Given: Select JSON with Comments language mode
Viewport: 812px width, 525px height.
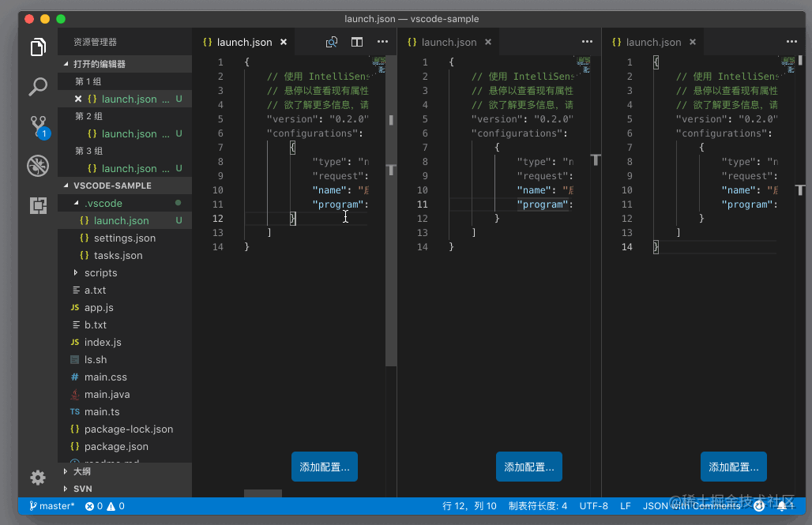Looking at the screenshot, I should coord(691,506).
